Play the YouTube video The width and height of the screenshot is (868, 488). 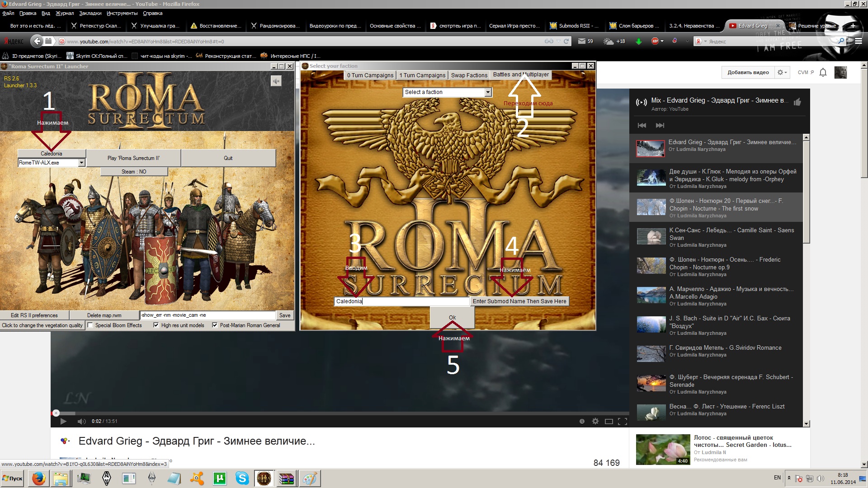(63, 421)
